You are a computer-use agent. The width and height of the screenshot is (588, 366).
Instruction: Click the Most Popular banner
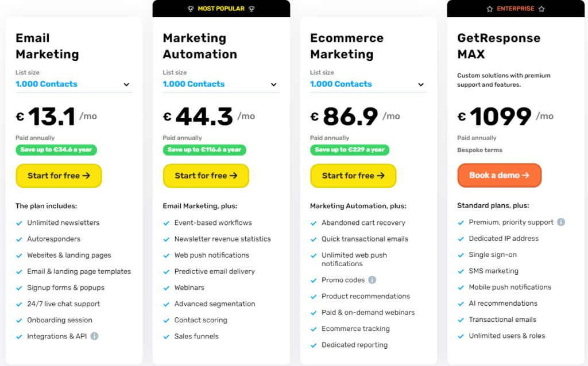coord(221,9)
